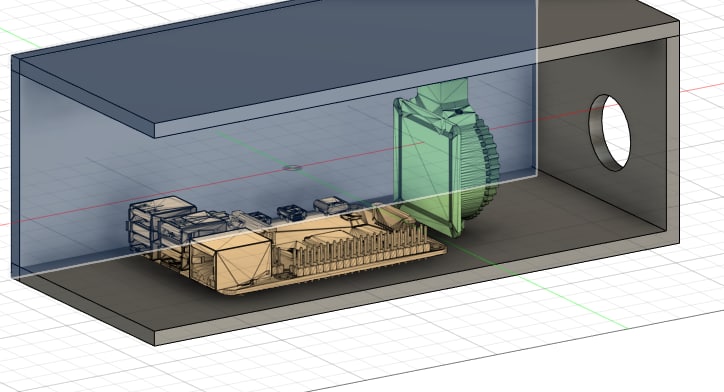Click the origin point marker in the viewport
The height and width of the screenshot is (392, 724).
click(292, 168)
